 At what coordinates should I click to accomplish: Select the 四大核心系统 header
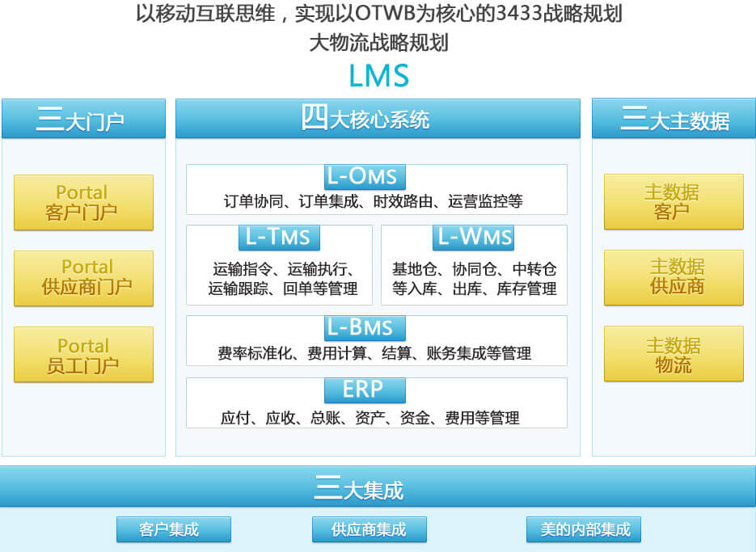click(378, 118)
